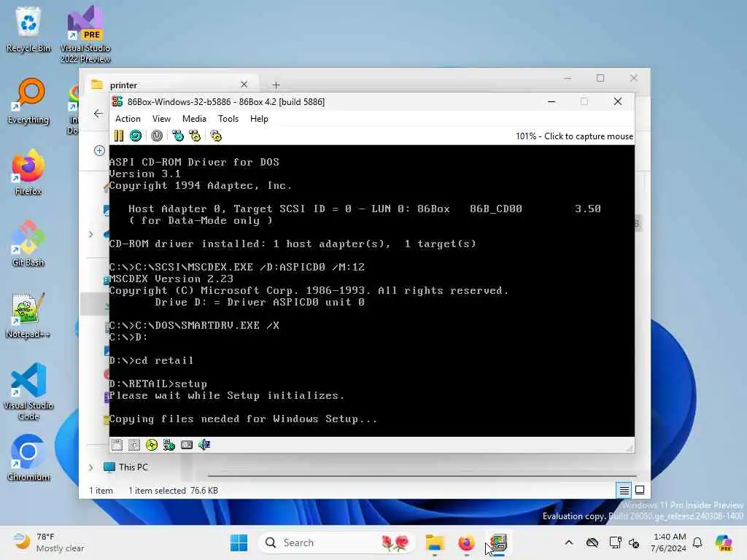Screen dimensions: 747x560
Task: Show hidden system tray icons
Action: point(569,542)
